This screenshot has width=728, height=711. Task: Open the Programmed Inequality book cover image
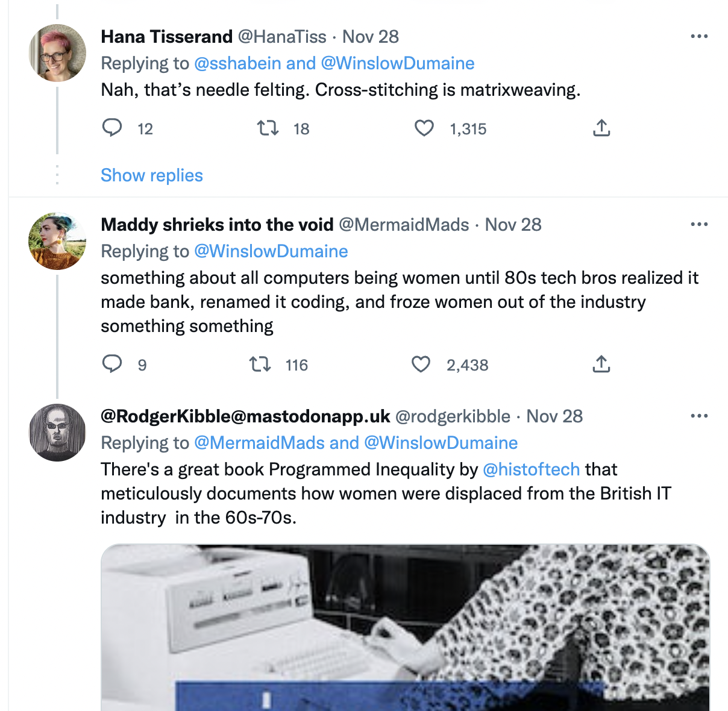(405, 627)
